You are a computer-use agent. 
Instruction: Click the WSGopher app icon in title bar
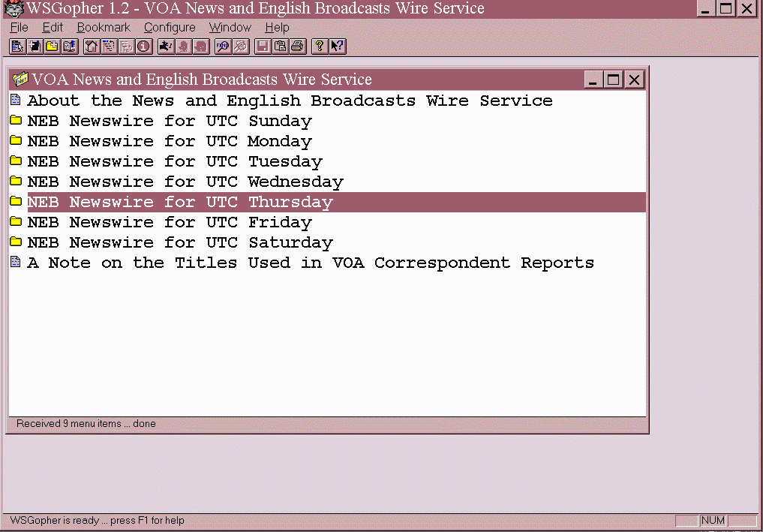point(14,9)
